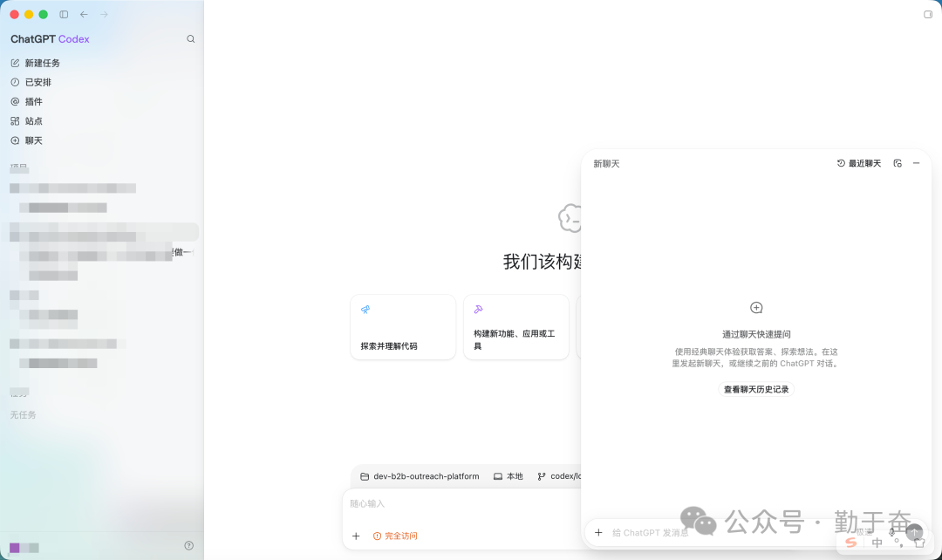Open the input method skin shirt icon
The width and height of the screenshot is (942, 560).
919,543
